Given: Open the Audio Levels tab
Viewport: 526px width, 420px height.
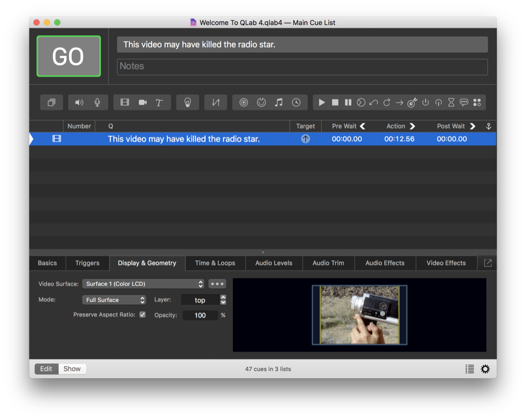Looking at the screenshot, I should coord(273,263).
